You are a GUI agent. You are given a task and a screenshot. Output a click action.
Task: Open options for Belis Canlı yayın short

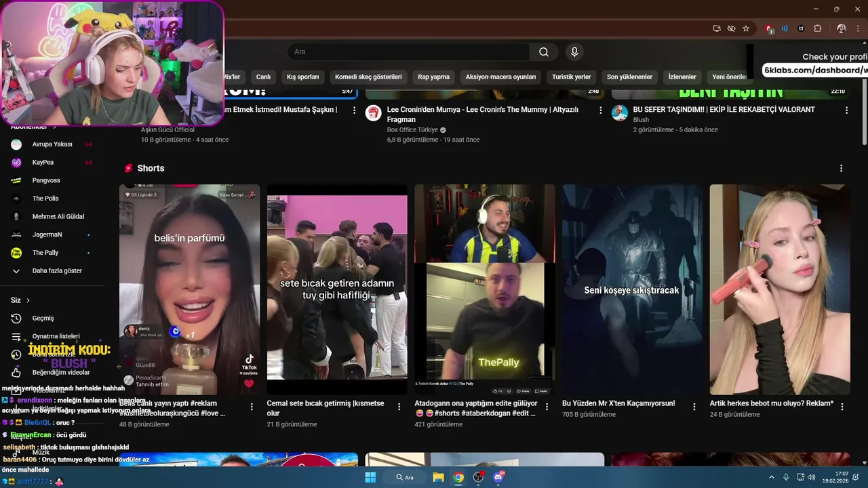(252, 407)
